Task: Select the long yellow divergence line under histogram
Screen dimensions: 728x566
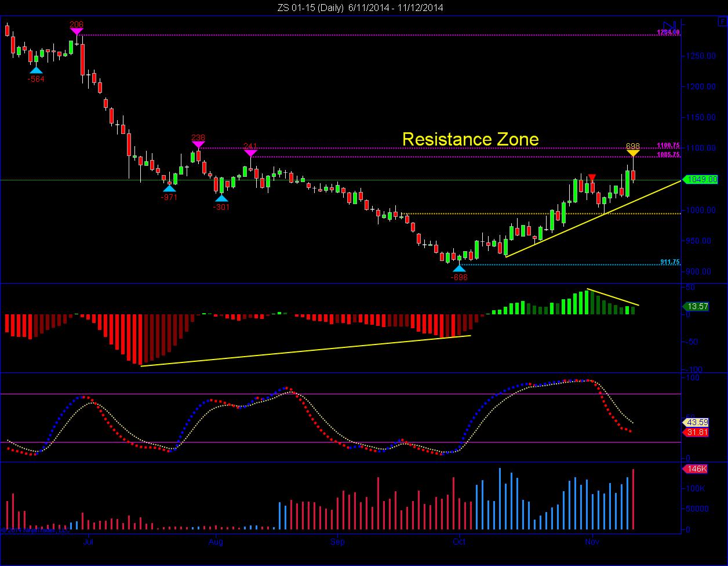Action: [x=306, y=350]
